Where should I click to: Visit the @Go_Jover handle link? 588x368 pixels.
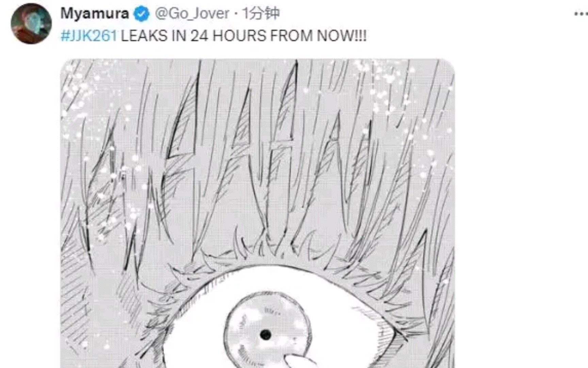192,14
